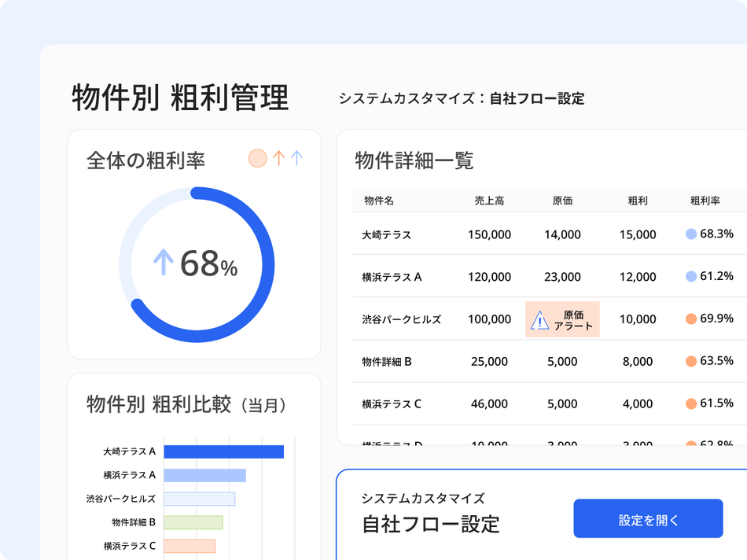Open the 横浜テラス A row name in table

392,277
